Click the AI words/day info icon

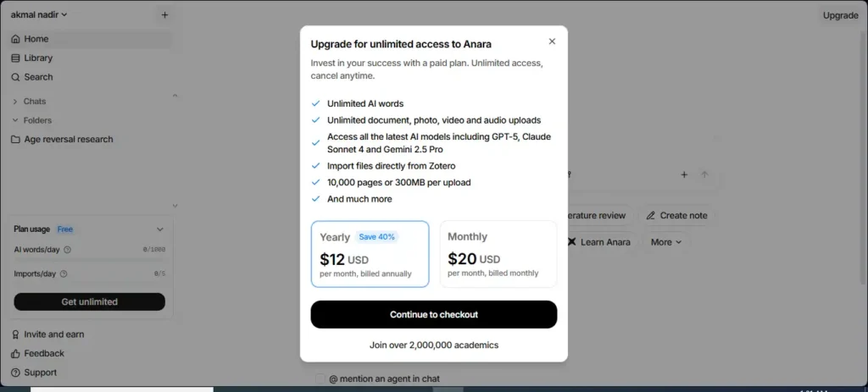click(x=67, y=250)
